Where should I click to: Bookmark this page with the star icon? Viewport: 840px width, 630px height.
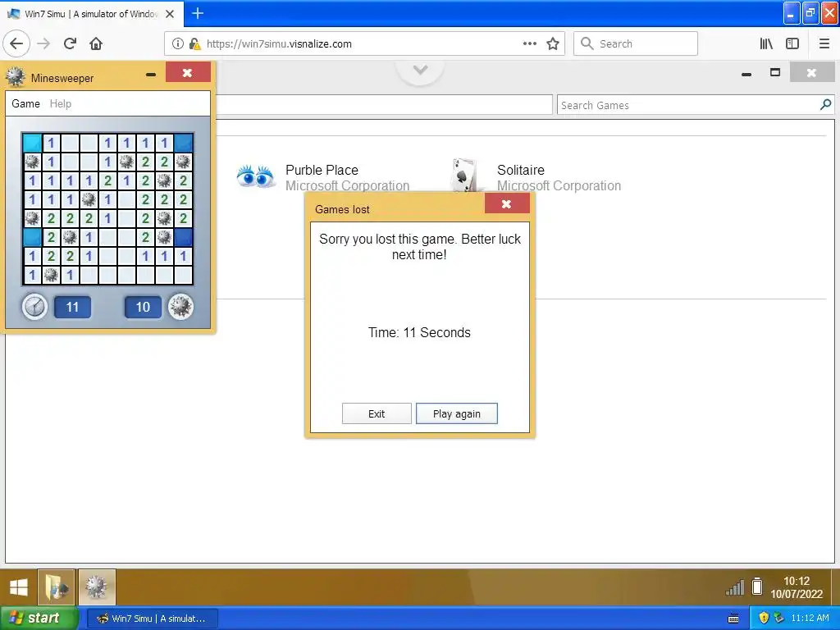pyautogui.click(x=553, y=44)
